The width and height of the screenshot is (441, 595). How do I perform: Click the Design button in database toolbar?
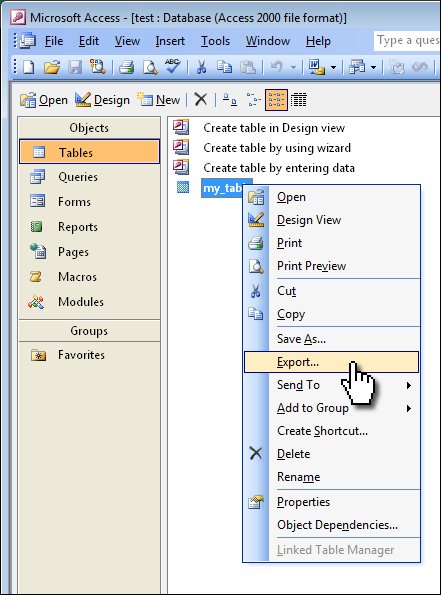[102, 100]
